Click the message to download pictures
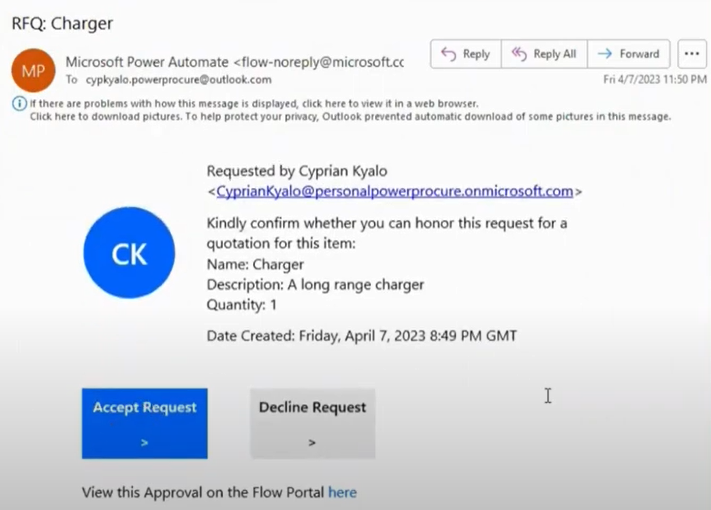This screenshot has width=711, height=510. [350, 116]
